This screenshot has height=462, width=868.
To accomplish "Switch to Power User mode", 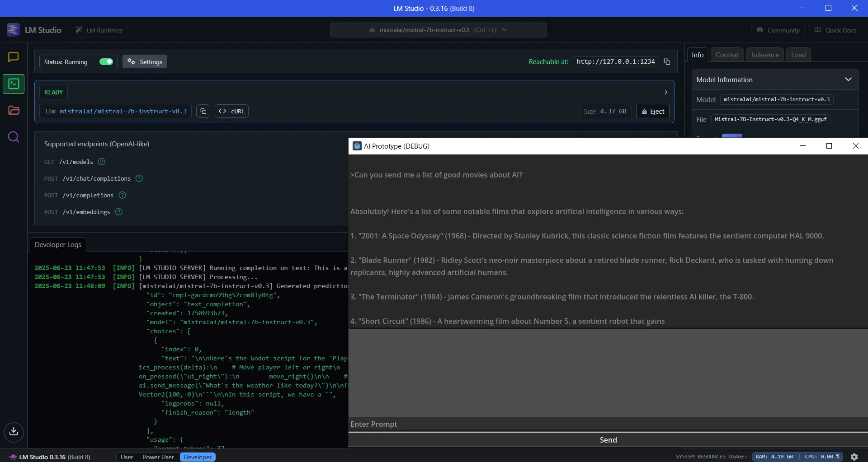I will (158, 457).
